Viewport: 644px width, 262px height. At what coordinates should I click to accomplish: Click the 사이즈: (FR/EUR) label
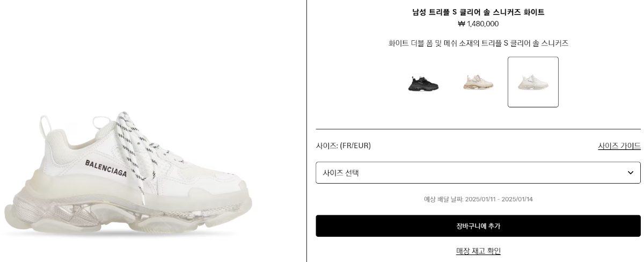[x=343, y=145]
